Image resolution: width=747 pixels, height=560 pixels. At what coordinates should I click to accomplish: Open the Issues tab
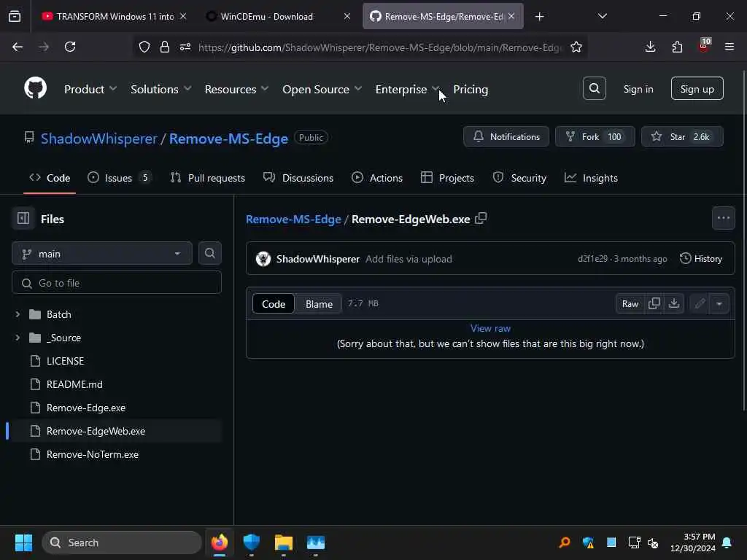point(120,178)
